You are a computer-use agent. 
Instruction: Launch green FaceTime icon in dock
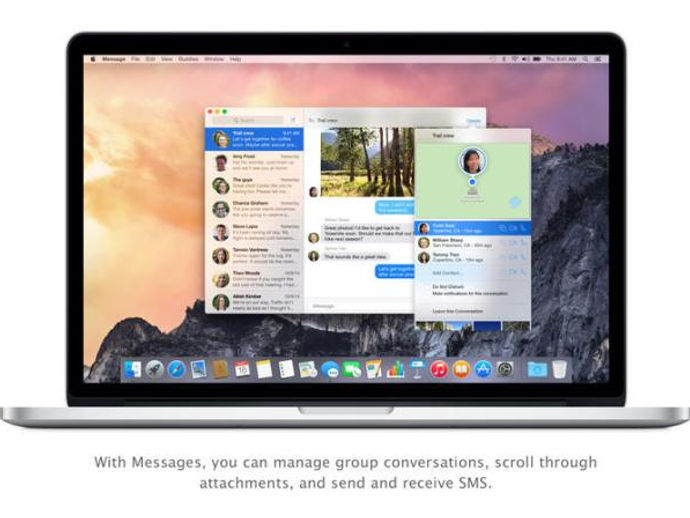352,369
